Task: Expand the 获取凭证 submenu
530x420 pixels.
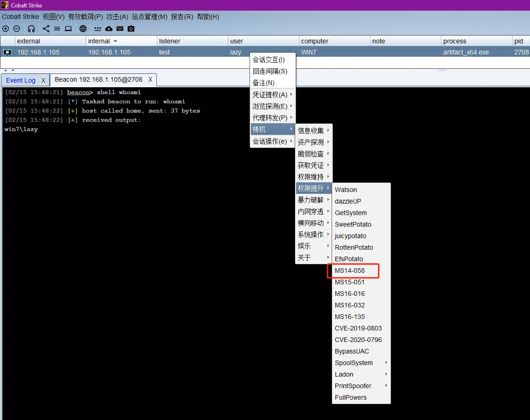Action: 314,165
